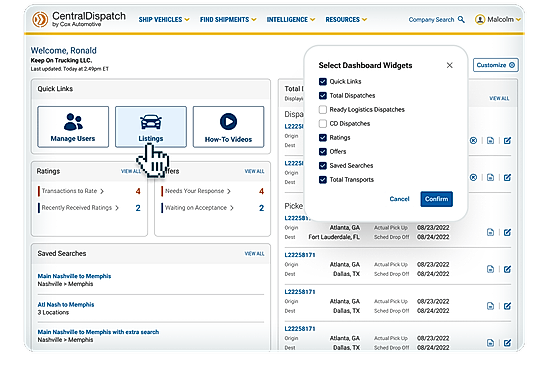Click the Fort Lauderdale, FL destination text
Image resolution: width=548 pixels, height=368 pixels.
(334, 237)
